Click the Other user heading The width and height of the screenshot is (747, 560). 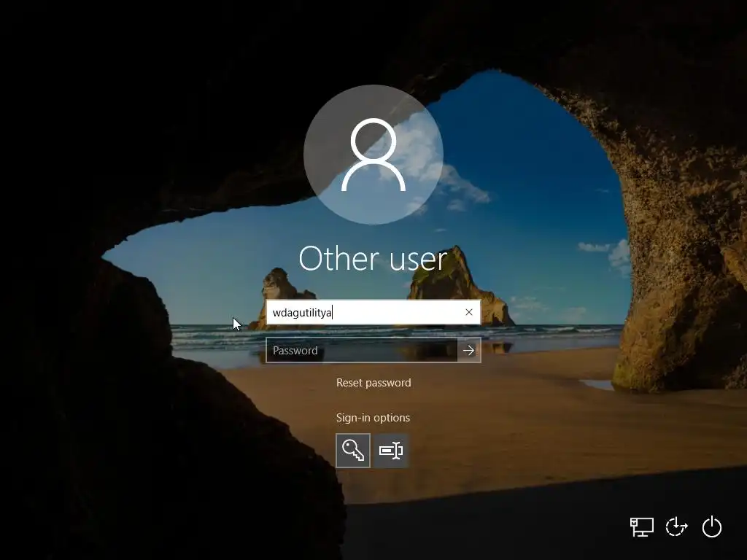click(373, 259)
